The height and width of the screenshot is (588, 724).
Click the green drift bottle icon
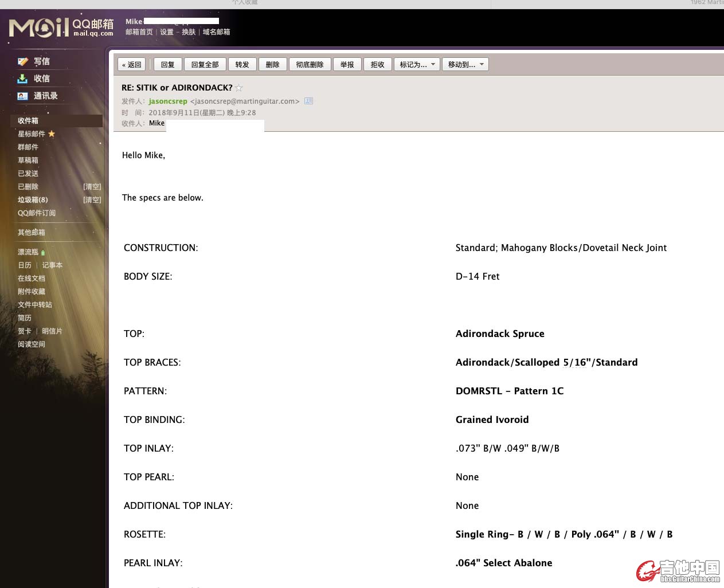[43, 253]
